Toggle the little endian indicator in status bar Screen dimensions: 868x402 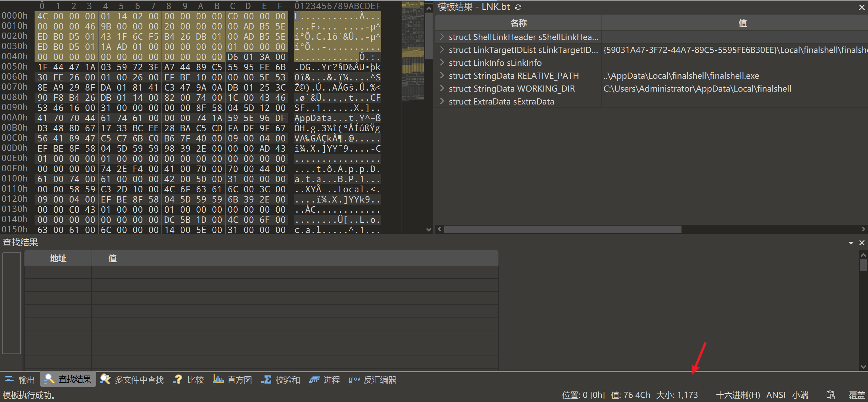coord(800,395)
